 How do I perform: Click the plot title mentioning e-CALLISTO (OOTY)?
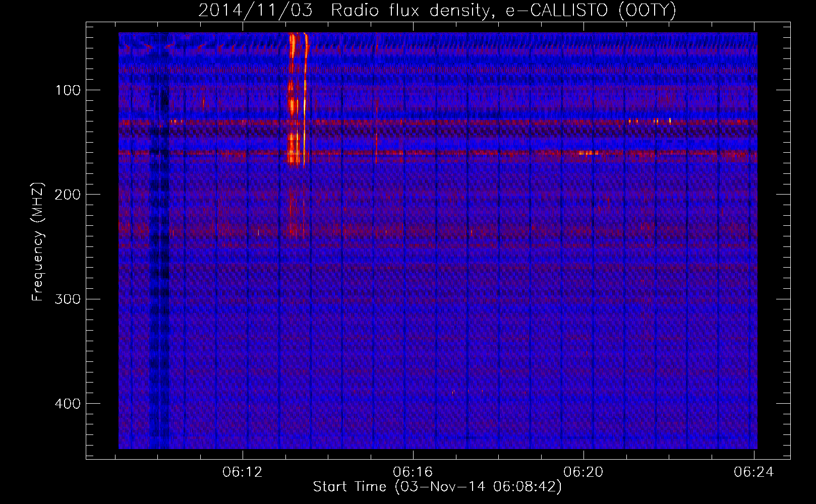tap(437, 10)
